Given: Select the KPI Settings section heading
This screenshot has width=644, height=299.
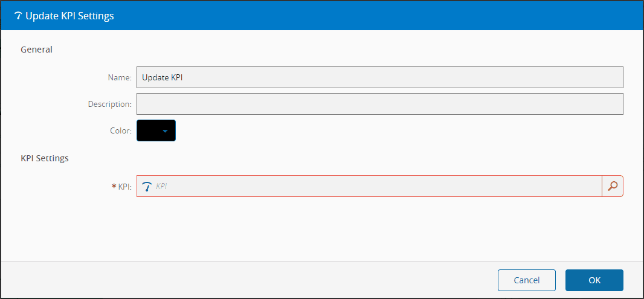Looking at the screenshot, I should click(45, 158).
